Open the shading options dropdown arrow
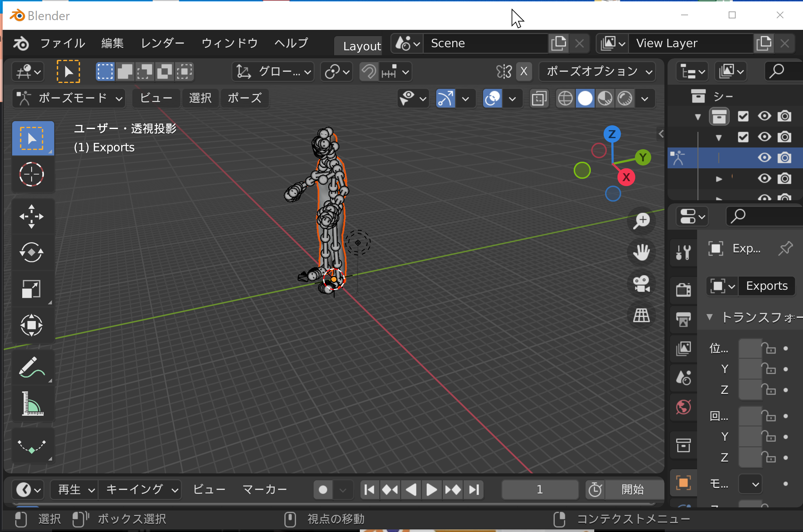 tap(645, 99)
